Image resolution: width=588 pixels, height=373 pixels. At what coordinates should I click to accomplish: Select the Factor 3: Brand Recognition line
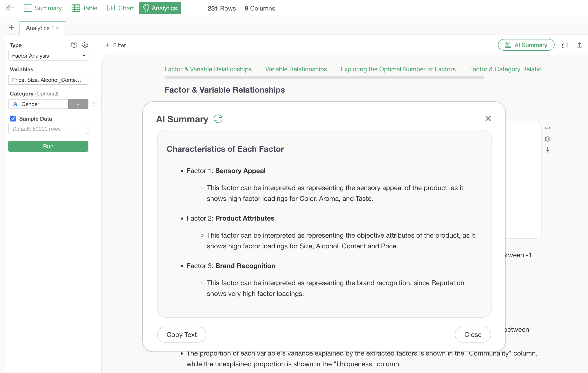[x=231, y=266]
